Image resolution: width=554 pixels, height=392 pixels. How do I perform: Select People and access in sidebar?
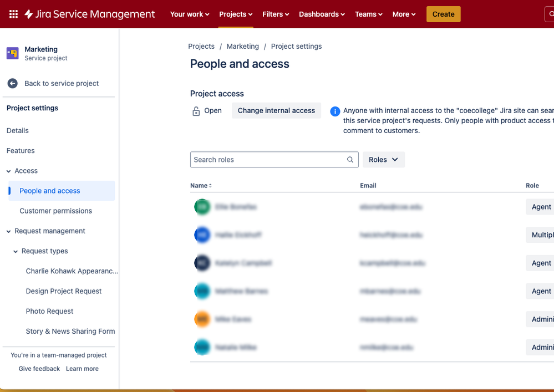pyautogui.click(x=62, y=191)
